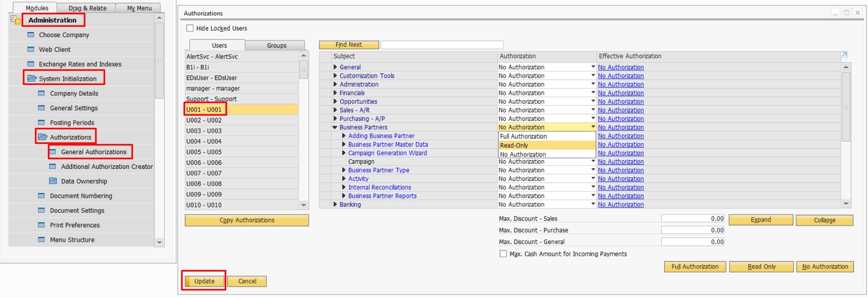Click the Collapse button

coord(824,220)
